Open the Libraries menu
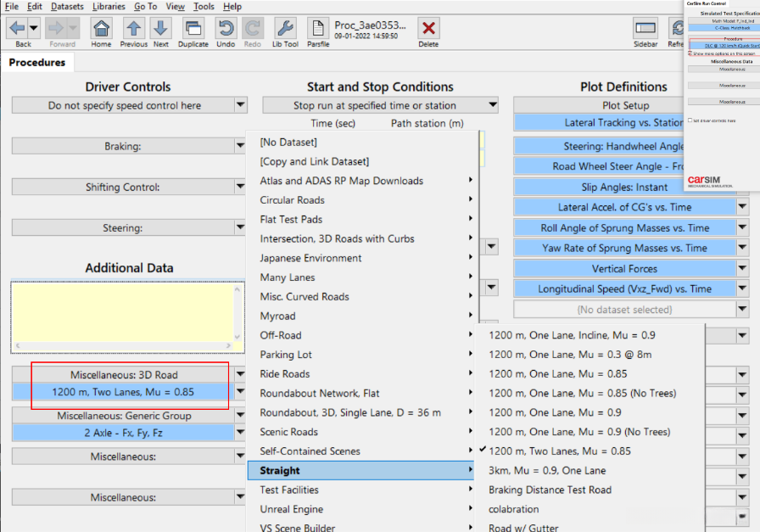 (108, 7)
